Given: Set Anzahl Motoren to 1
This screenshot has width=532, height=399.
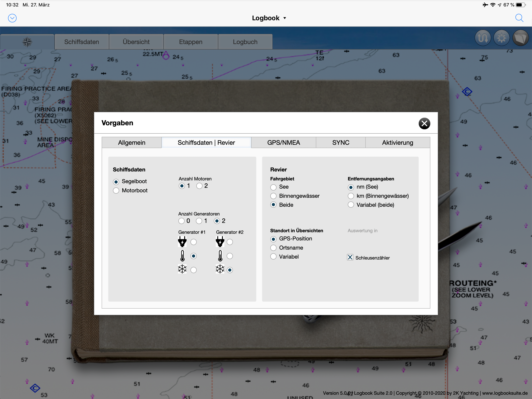Looking at the screenshot, I should [x=182, y=186].
